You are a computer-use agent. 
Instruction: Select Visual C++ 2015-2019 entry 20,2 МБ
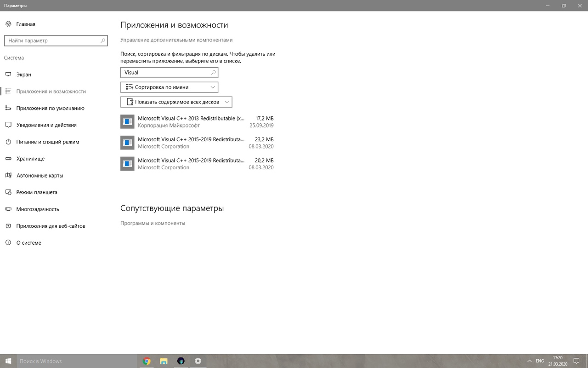tap(197, 164)
